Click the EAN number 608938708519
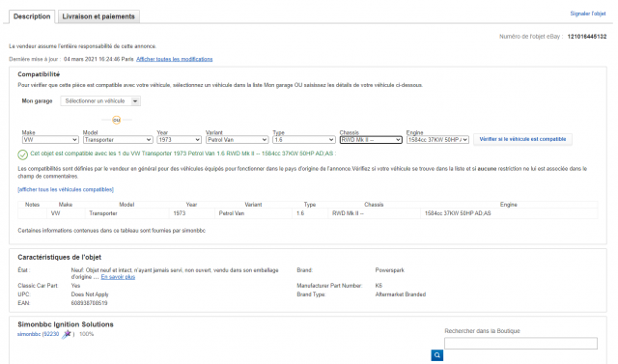 [x=89, y=303]
